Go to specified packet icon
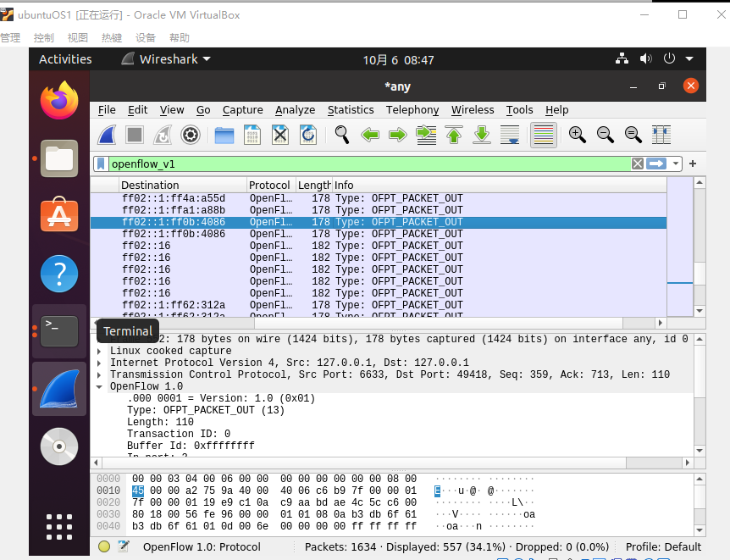Image resolution: width=730 pixels, height=560 pixels. pos(426,135)
